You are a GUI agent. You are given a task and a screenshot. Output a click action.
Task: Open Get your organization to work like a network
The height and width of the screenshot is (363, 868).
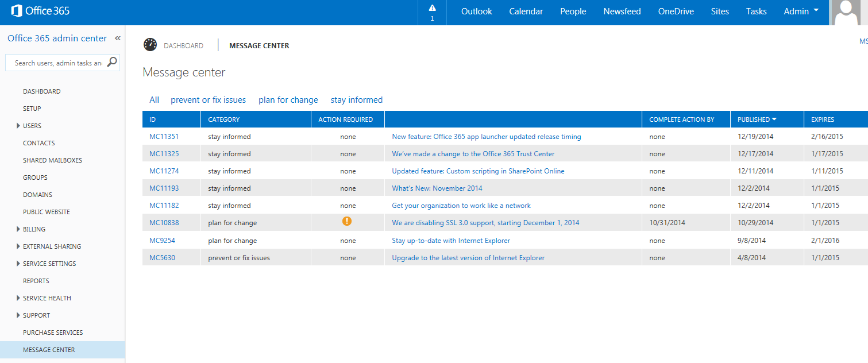(461, 206)
